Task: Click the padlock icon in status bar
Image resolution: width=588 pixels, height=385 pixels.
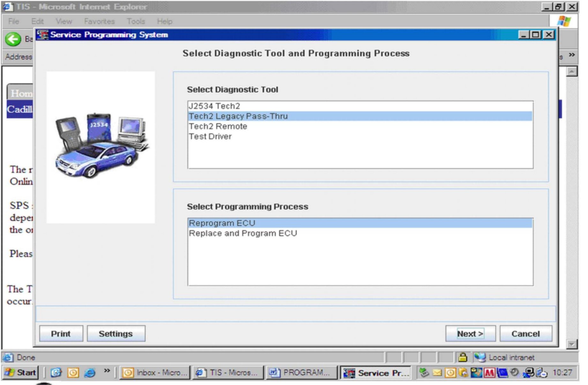Action: pyautogui.click(x=462, y=357)
